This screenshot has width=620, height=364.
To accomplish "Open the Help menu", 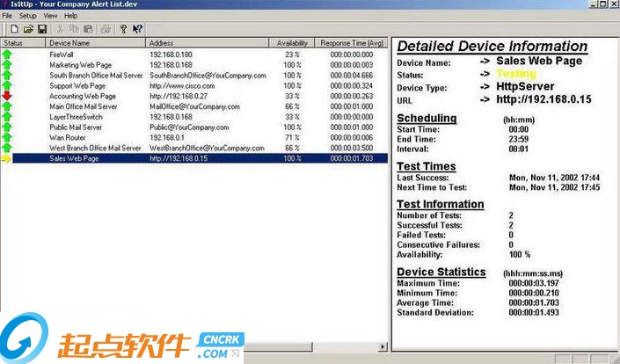I will coord(70,16).
